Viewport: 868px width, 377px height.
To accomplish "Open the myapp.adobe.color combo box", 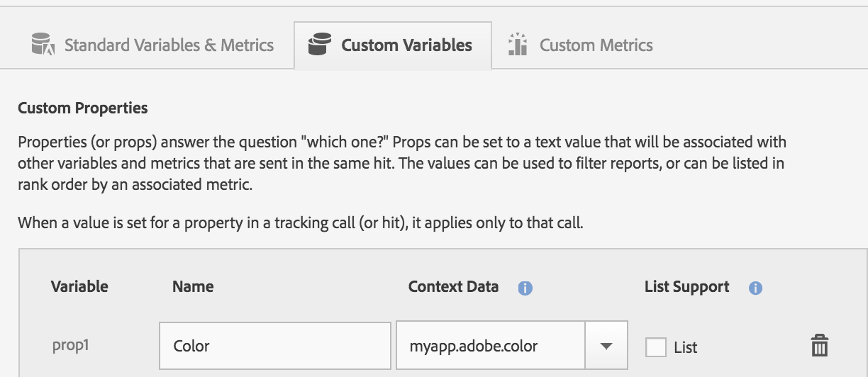I will [x=490, y=346].
